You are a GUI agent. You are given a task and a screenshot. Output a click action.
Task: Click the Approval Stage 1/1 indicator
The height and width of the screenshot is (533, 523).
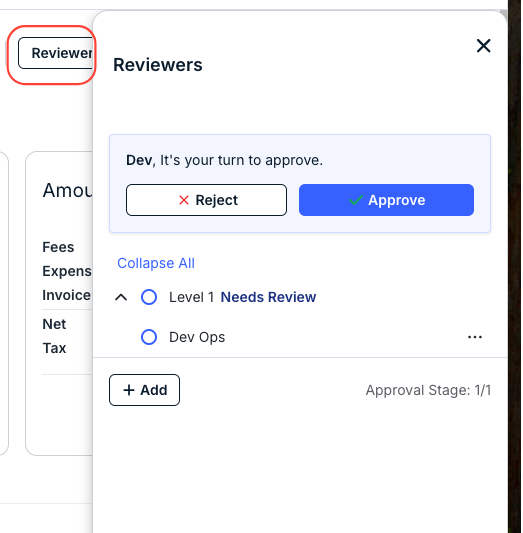coord(428,390)
